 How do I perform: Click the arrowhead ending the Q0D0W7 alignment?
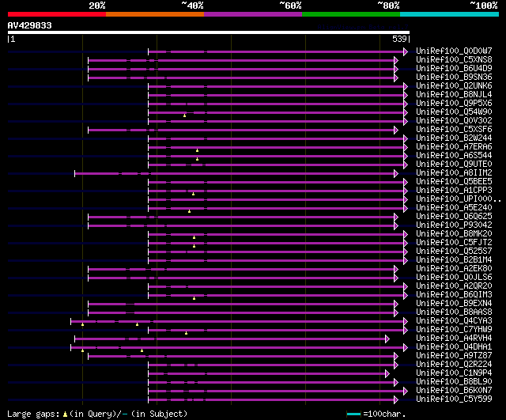coord(406,51)
